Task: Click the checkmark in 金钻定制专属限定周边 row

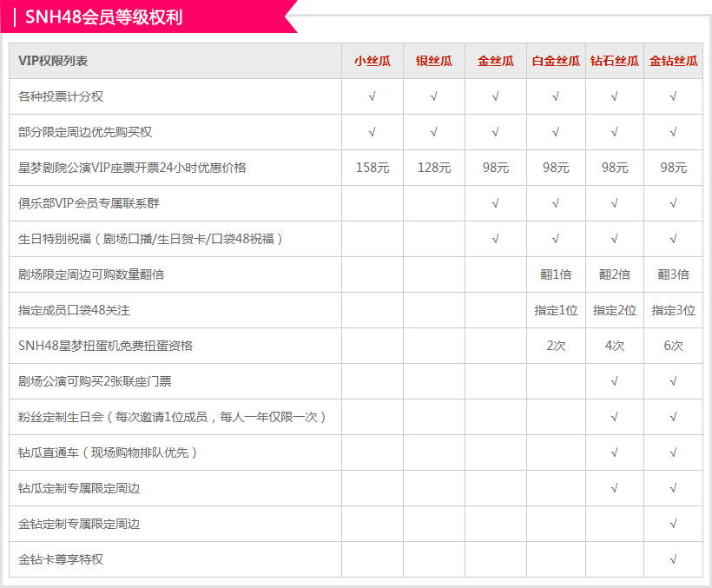Action: click(674, 524)
